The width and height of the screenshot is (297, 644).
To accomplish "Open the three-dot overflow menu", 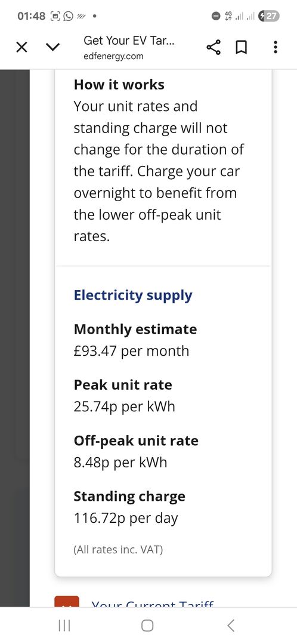I will coord(276,47).
